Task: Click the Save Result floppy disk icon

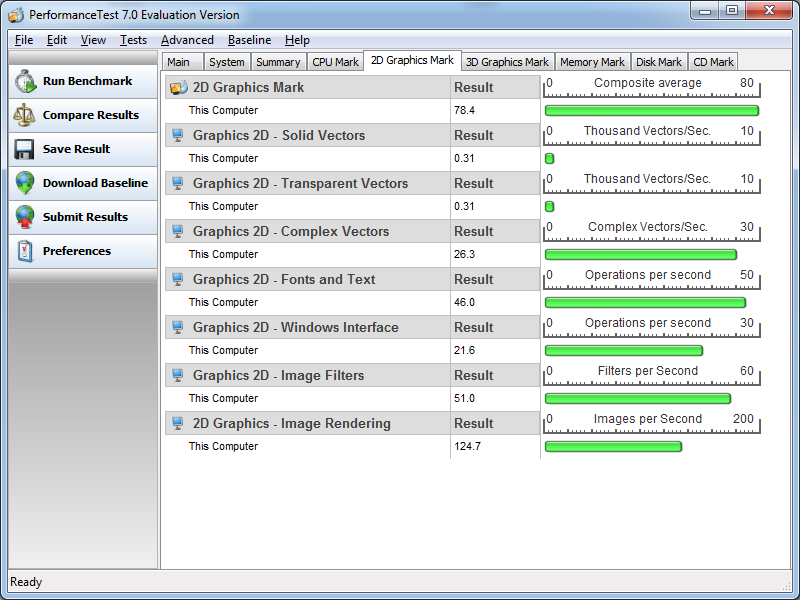Action: pos(24,149)
